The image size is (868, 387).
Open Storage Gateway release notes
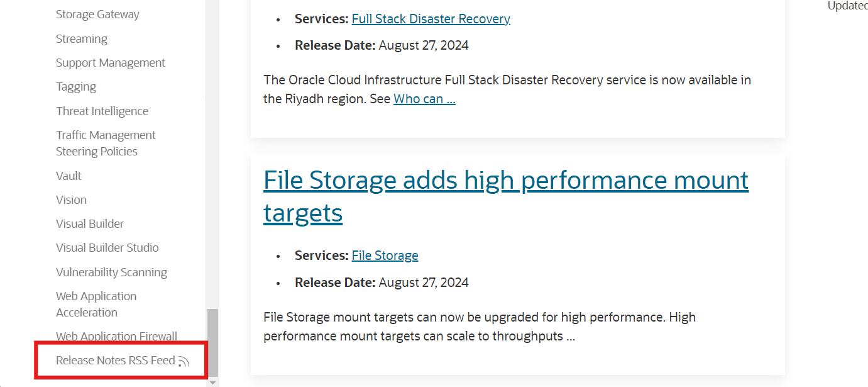(x=97, y=14)
